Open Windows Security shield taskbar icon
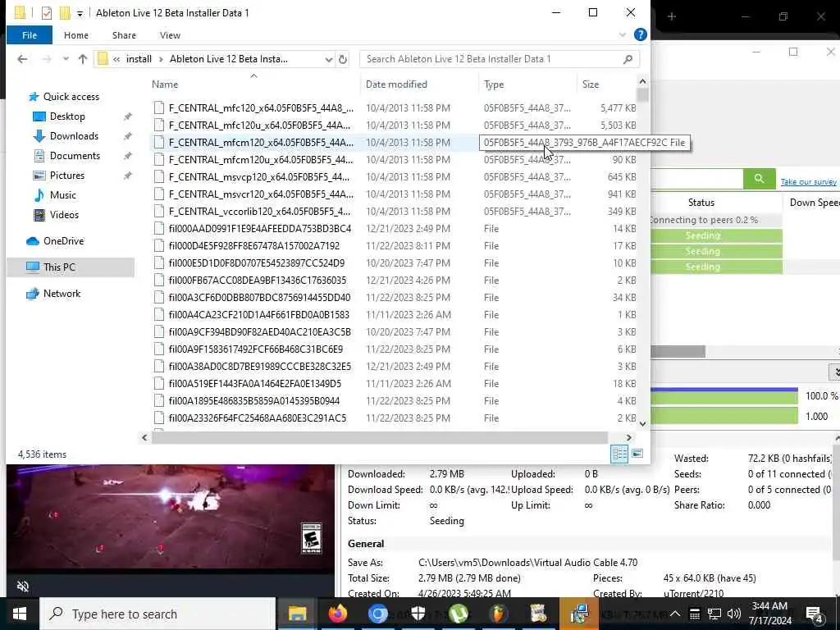Screen dimensions: 840x630 pyautogui.click(x=418, y=614)
